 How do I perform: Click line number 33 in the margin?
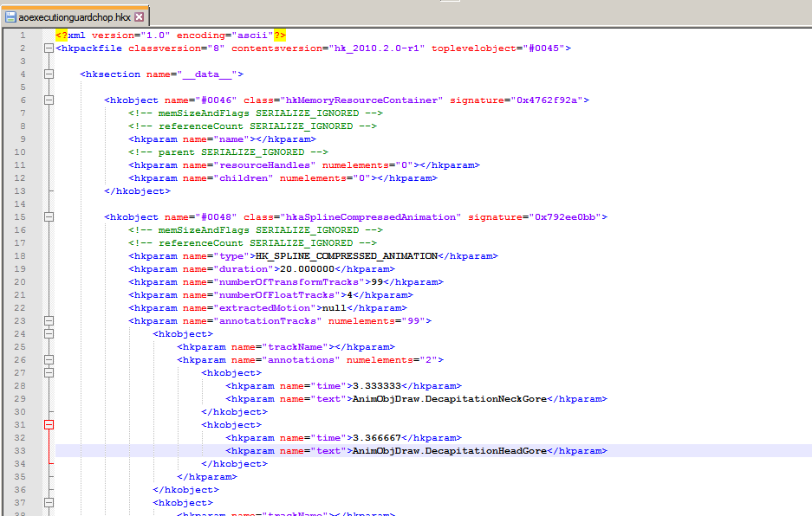coord(20,451)
